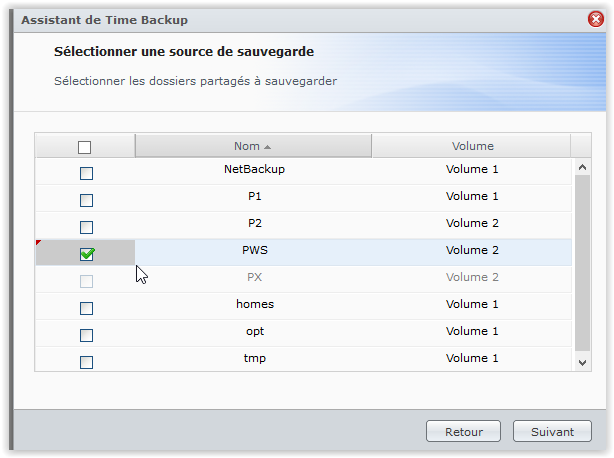Close the Time Backup assistant window
The height and width of the screenshot is (458, 614).
(596, 19)
